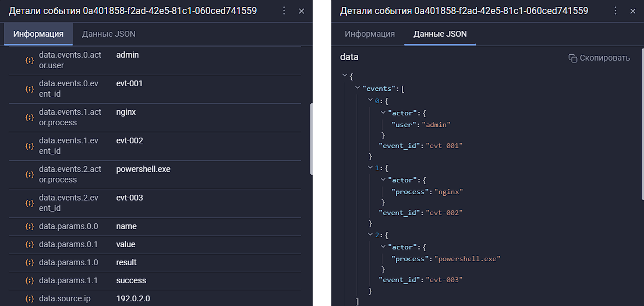
Task: Click the braces icon beside data.events.2.actor.process
Action: (30, 175)
